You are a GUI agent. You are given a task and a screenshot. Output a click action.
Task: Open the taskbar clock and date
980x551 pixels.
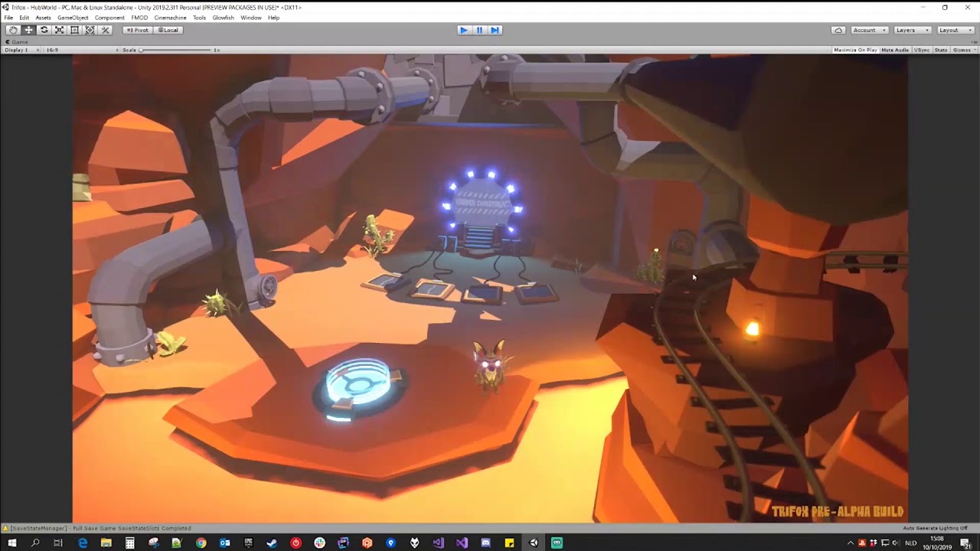[x=936, y=543]
